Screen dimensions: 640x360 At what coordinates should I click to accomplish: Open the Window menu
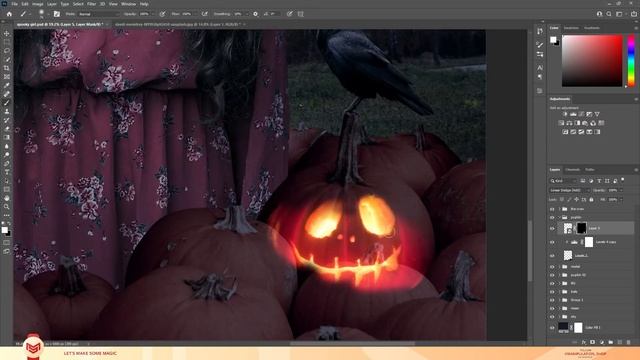tap(128, 4)
